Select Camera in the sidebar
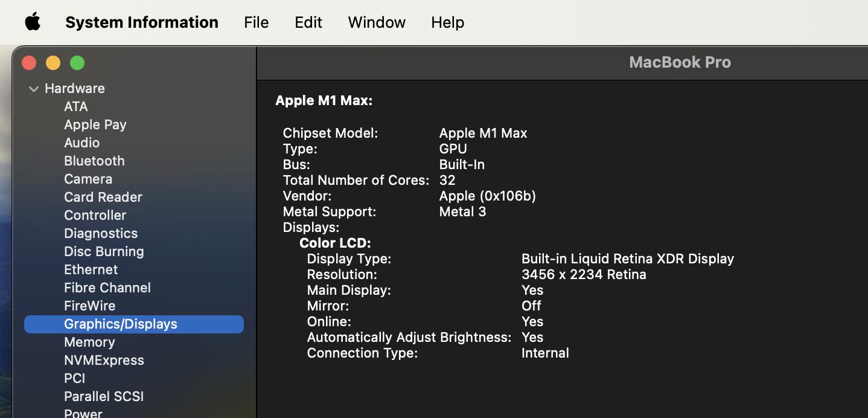Screen dimensions: 868x418 [88, 179]
